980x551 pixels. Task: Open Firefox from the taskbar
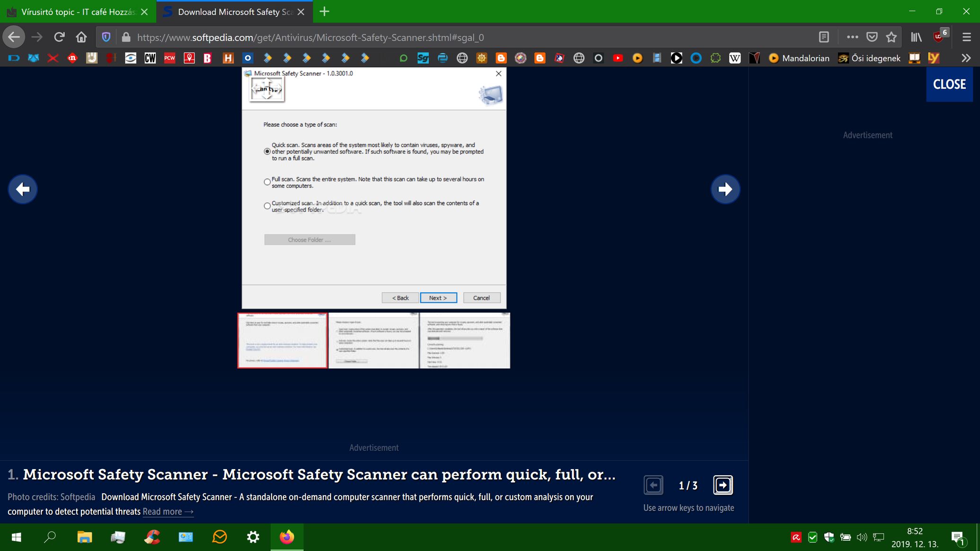tap(287, 537)
